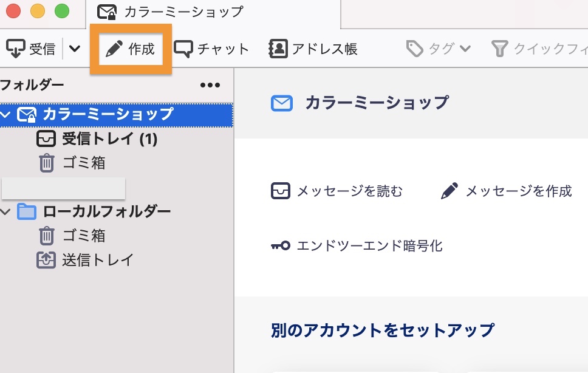Select the ローカルフォルダー folder

(106, 211)
